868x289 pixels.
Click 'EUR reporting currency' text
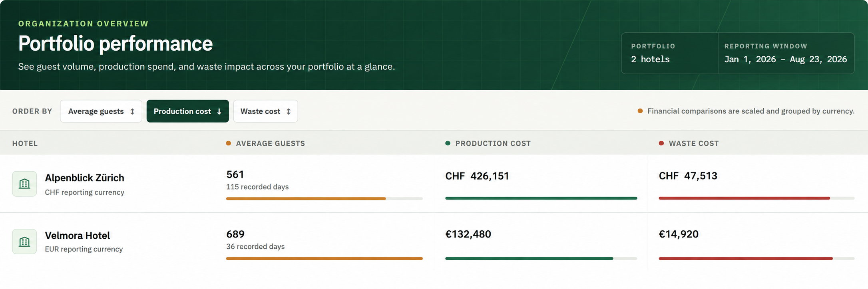tap(84, 249)
